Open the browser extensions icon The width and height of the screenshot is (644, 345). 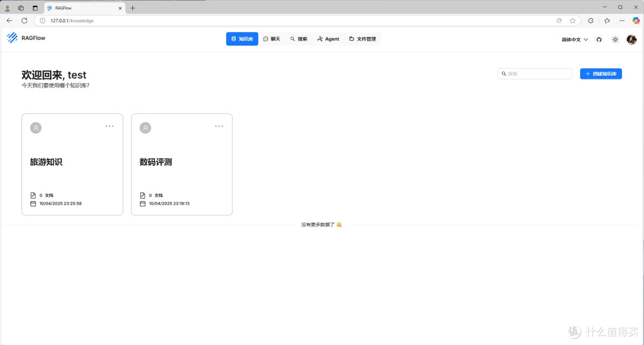[590, 20]
